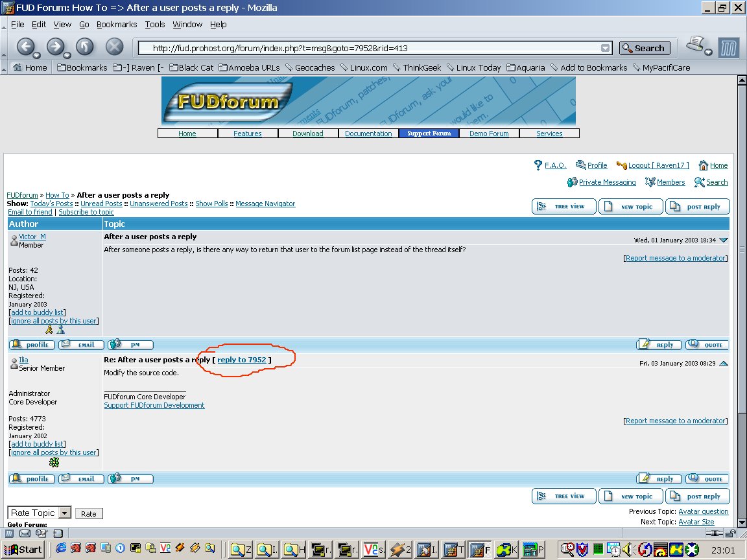Click the pm button under Ilia's post
747x560 pixels.
[130, 479]
